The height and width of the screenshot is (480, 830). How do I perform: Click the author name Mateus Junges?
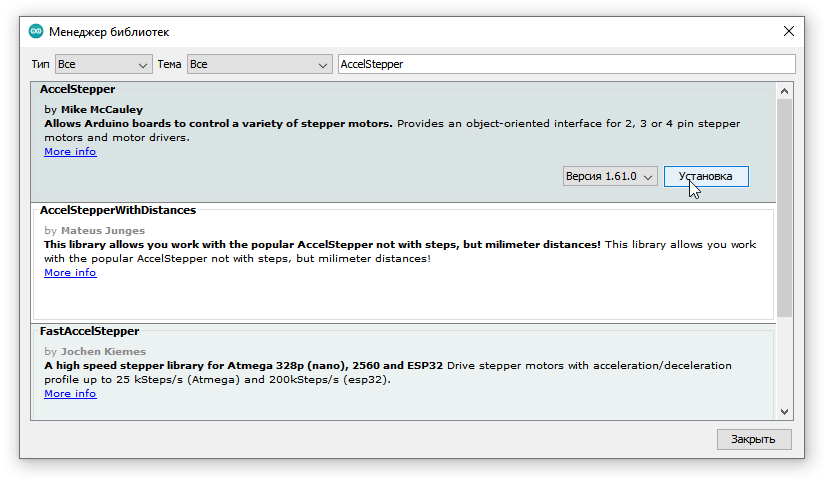(103, 231)
